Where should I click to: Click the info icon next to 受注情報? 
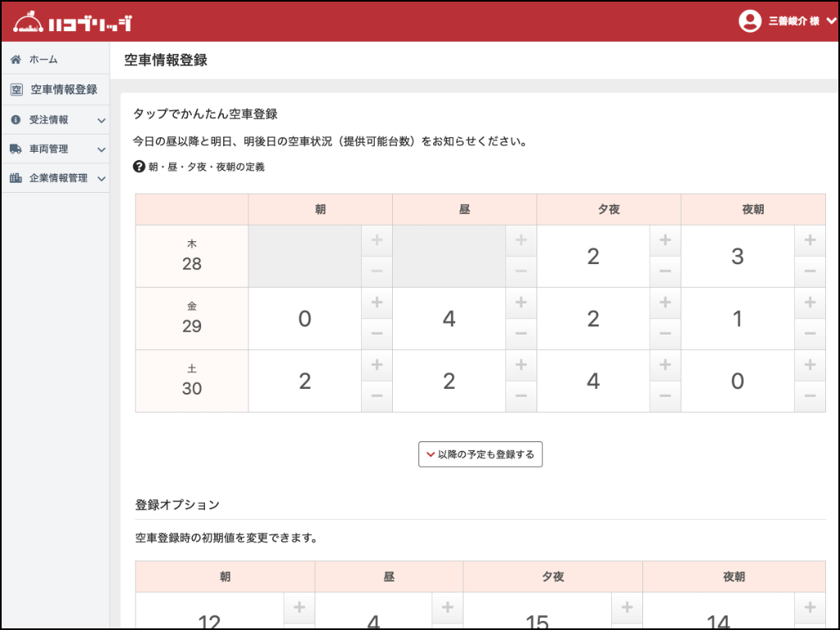pos(15,119)
